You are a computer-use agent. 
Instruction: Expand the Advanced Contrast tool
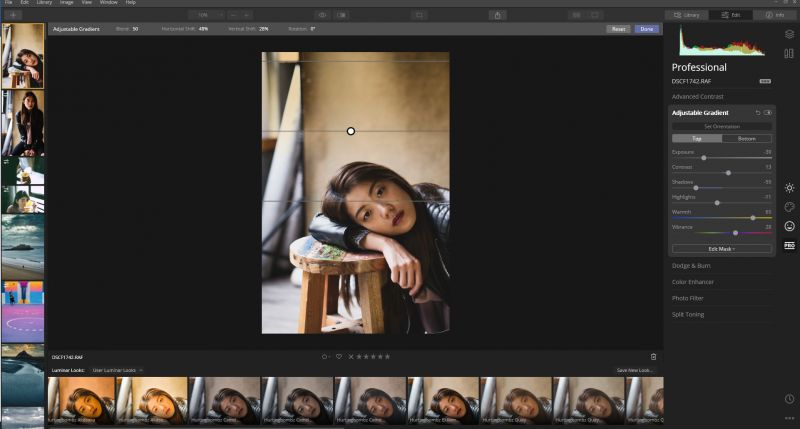pos(697,96)
